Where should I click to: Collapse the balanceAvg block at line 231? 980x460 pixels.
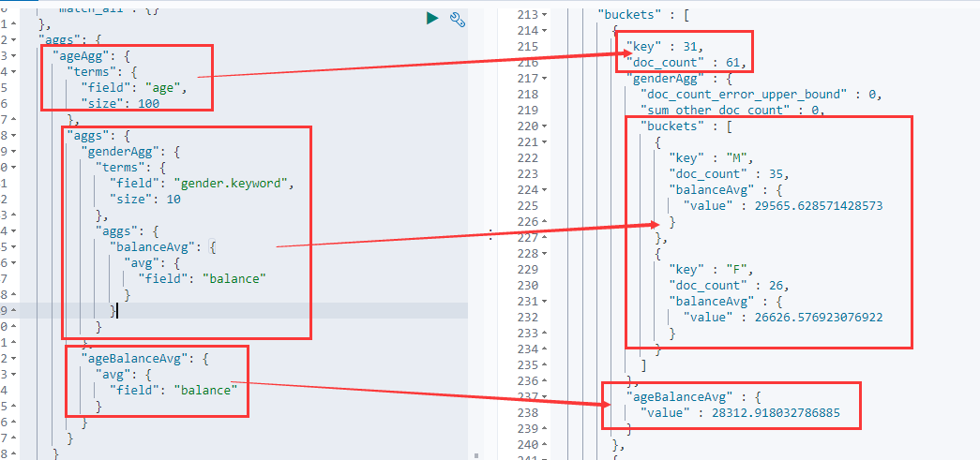coord(544,302)
